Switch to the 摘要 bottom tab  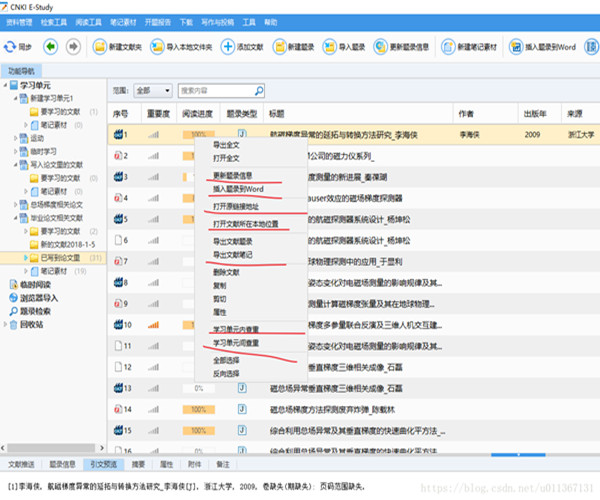(138, 465)
